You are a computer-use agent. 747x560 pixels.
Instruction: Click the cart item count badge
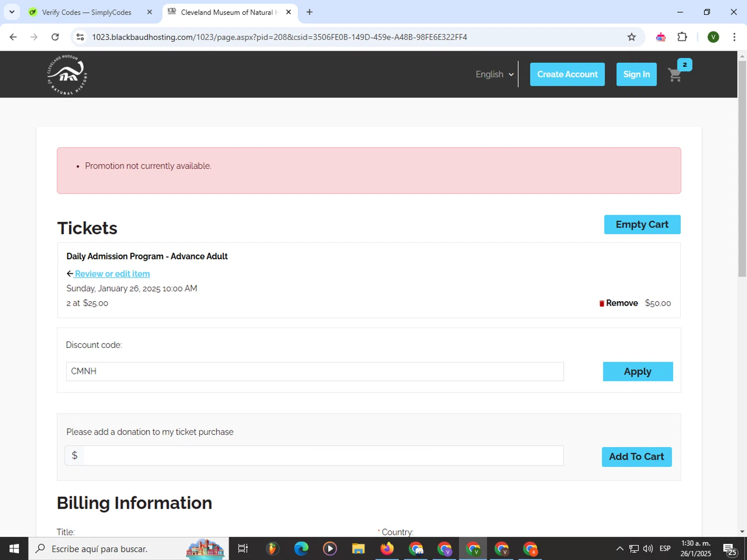pos(685,65)
